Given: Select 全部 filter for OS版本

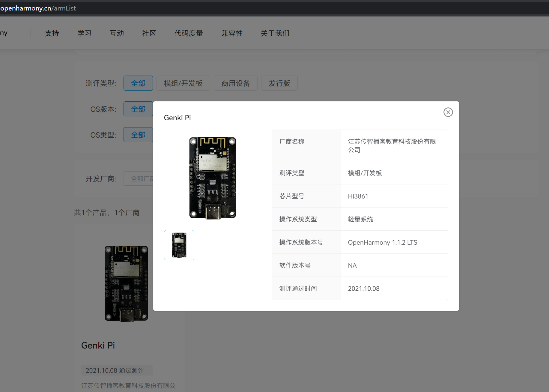Looking at the screenshot, I should pyautogui.click(x=138, y=109).
